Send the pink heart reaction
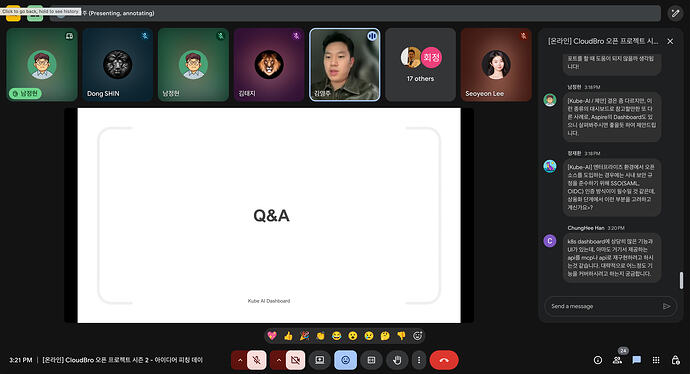690x374 pixels. click(272, 336)
